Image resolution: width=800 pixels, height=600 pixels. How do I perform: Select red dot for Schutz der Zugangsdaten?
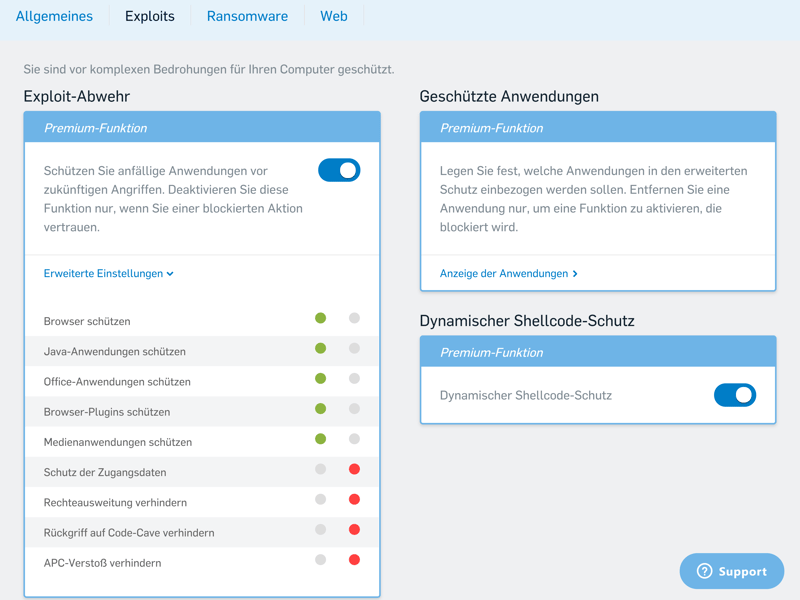[x=354, y=469]
